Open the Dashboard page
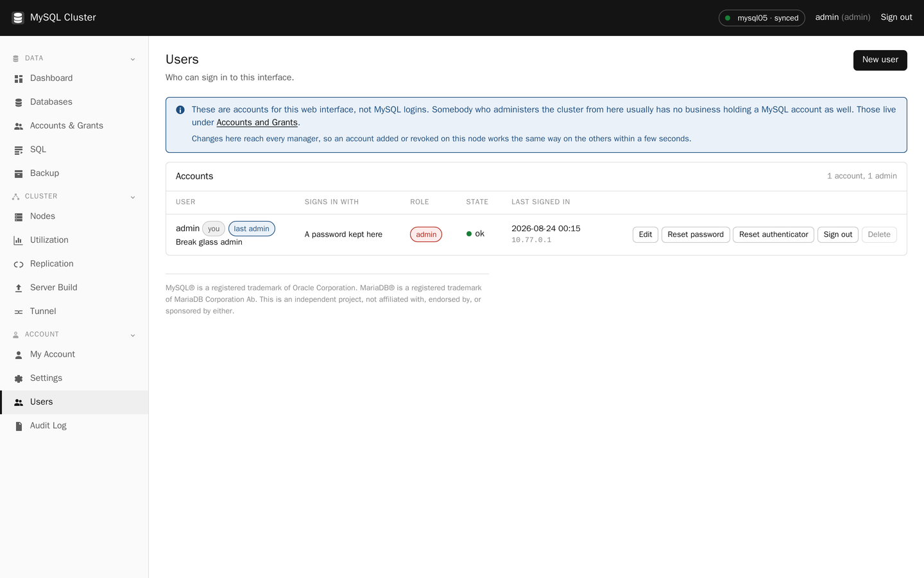This screenshot has width=924, height=578. click(74, 78)
